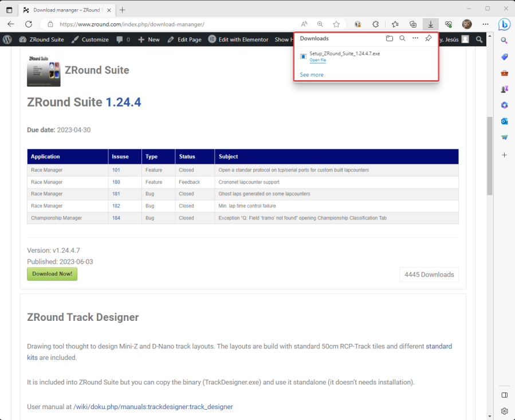Open zoom control in address bar
Viewport: 515px width, 420px height.
pyautogui.click(x=320, y=24)
